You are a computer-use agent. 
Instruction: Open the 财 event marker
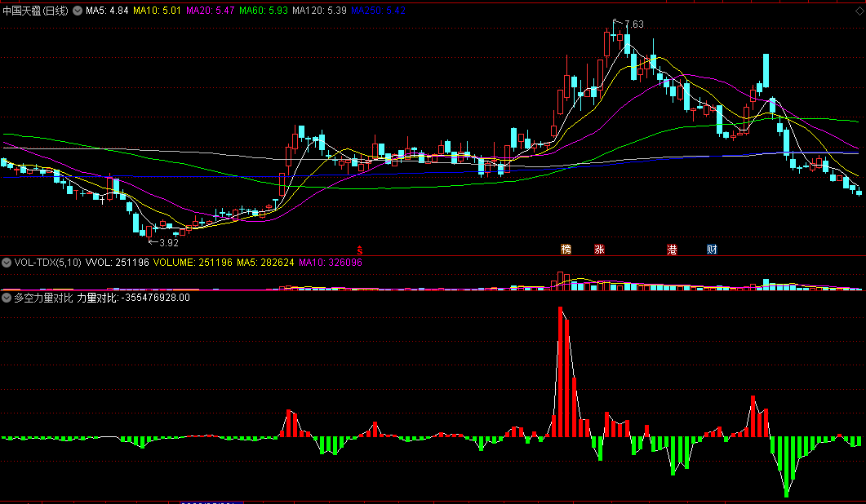point(712,250)
